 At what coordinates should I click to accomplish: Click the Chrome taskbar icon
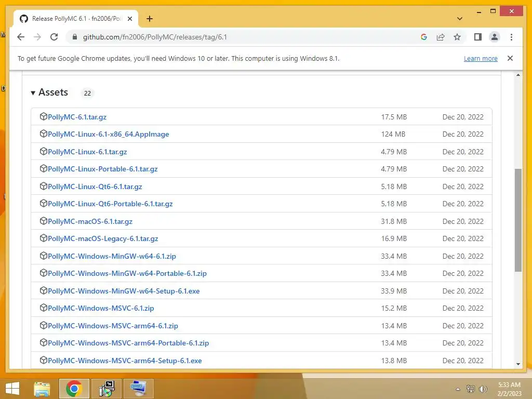[x=74, y=389]
